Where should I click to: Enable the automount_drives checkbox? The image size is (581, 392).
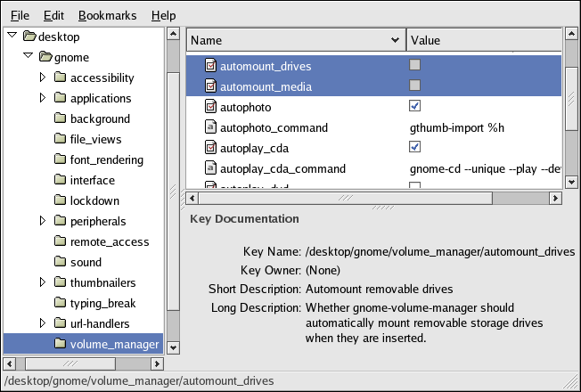414,65
